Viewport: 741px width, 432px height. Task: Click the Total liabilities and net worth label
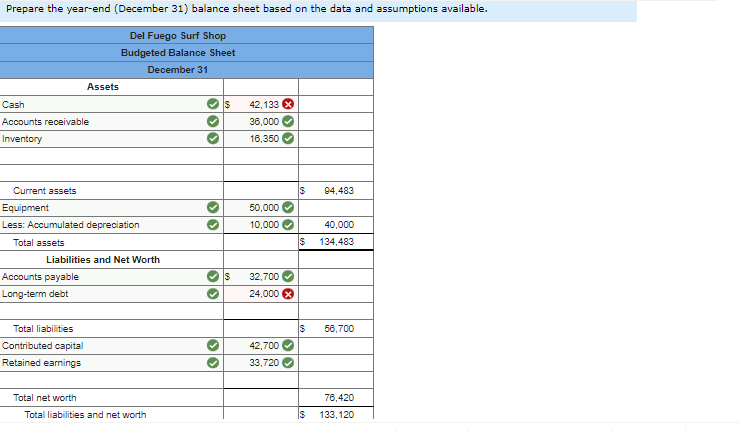click(x=85, y=415)
